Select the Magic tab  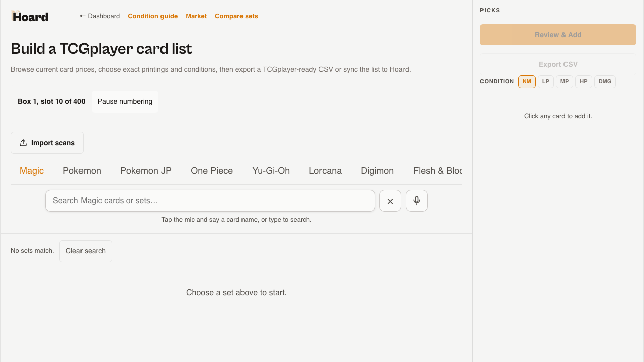click(32, 171)
